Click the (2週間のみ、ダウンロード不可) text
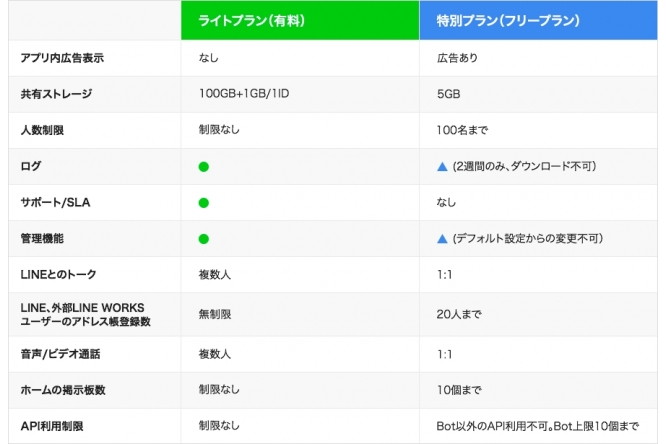Image resolution: width=666 pixels, height=444 pixels. click(525, 166)
